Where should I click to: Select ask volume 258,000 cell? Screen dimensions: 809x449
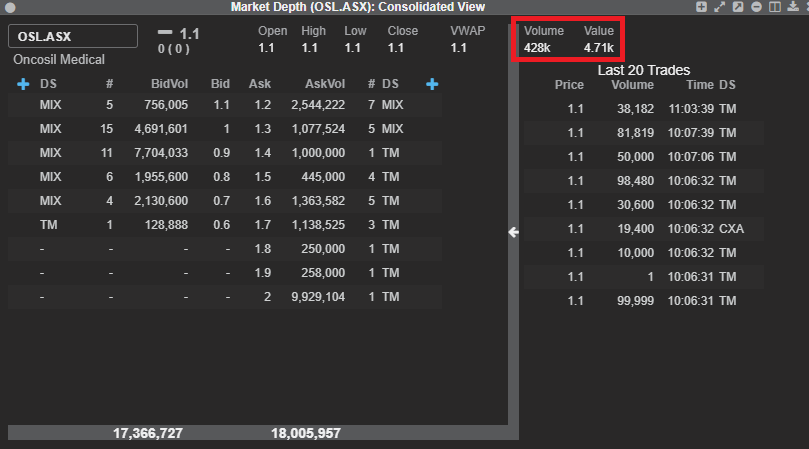click(323, 272)
